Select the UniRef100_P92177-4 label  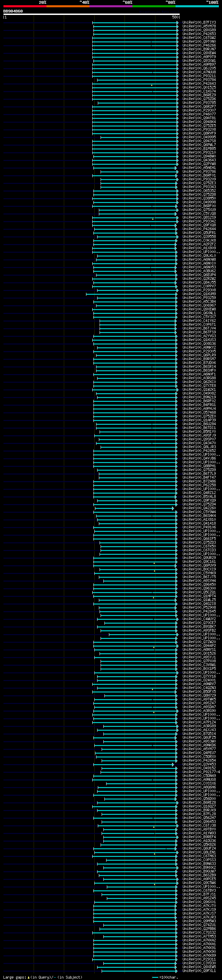(201, 772)
